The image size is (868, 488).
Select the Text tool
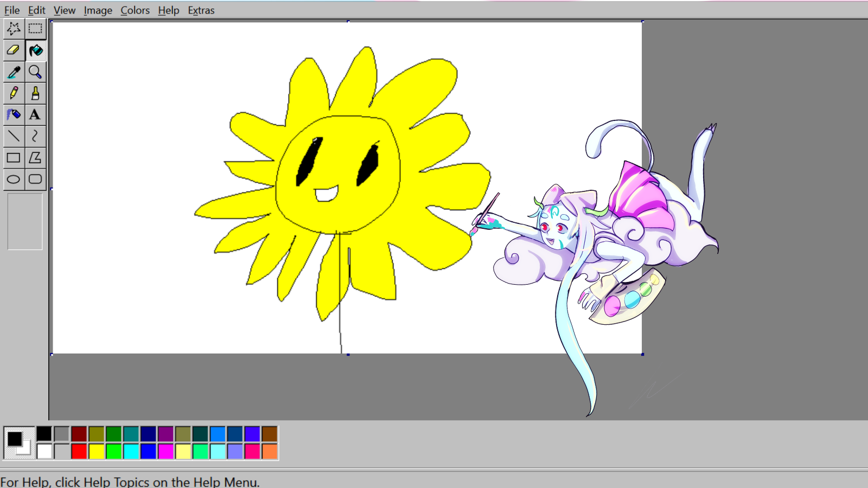[x=35, y=114]
